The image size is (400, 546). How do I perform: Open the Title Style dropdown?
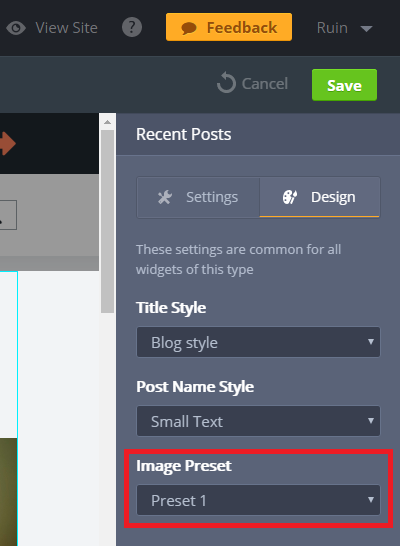click(x=258, y=342)
